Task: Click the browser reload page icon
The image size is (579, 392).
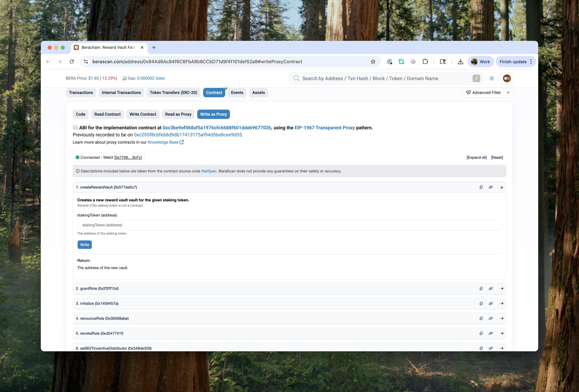Action: pyautogui.click(x=72, y=61)
